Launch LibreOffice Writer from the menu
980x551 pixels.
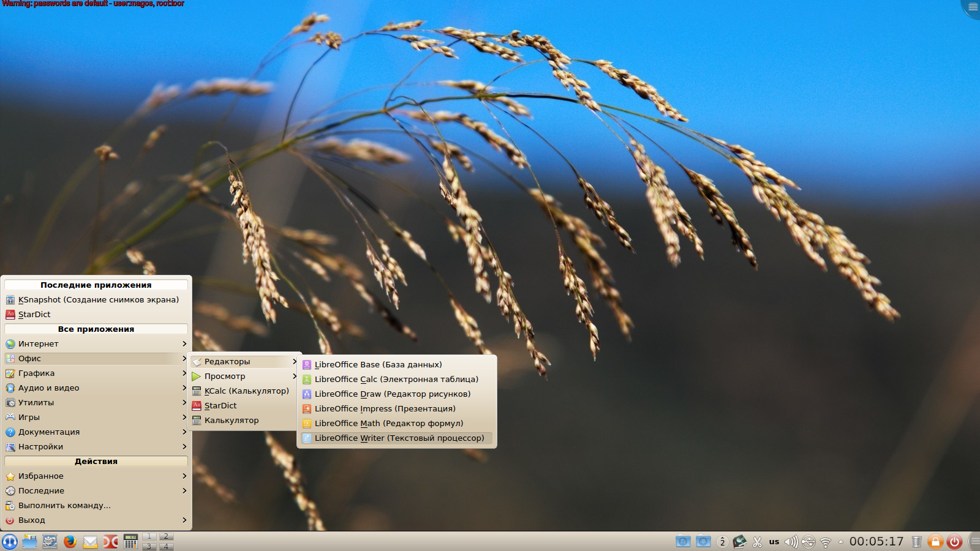[x=396, y=438]
